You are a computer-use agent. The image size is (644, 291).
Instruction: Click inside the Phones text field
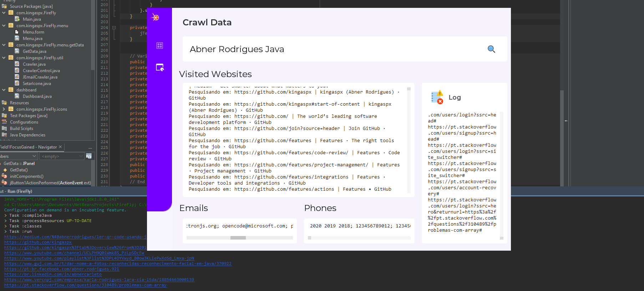(x=359, y=226)
